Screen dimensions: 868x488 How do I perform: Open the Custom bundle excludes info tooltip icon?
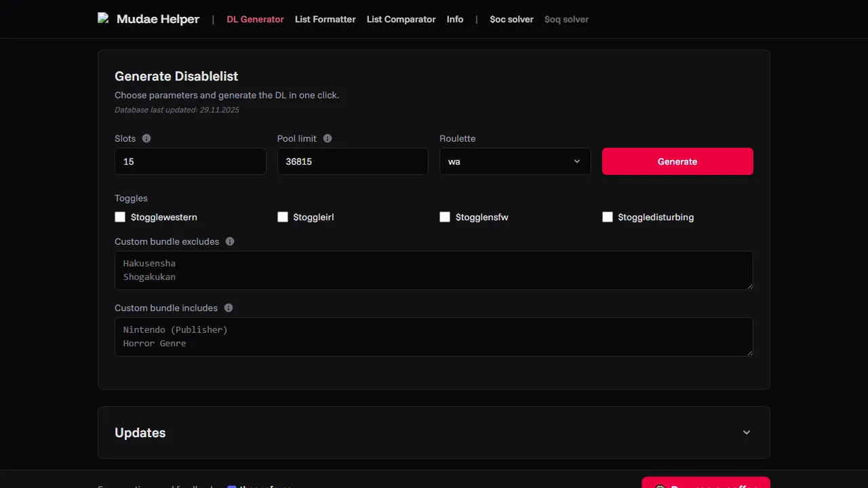[230, 241]
